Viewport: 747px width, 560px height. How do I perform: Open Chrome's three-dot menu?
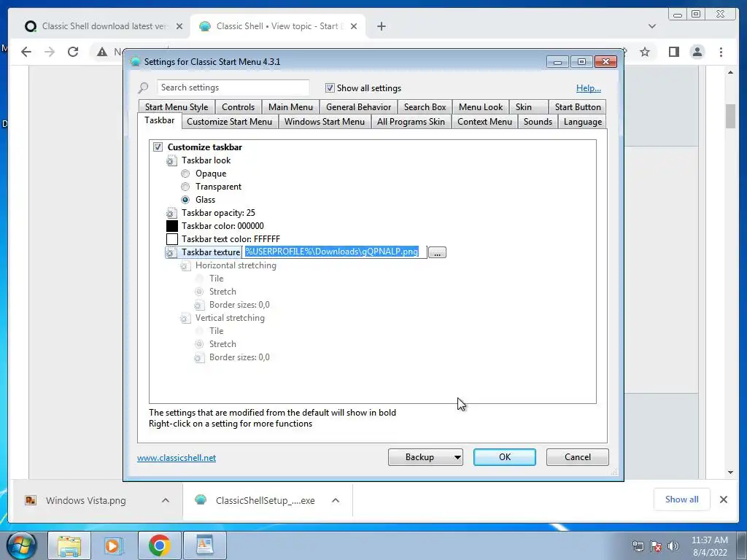pos(721,52)
